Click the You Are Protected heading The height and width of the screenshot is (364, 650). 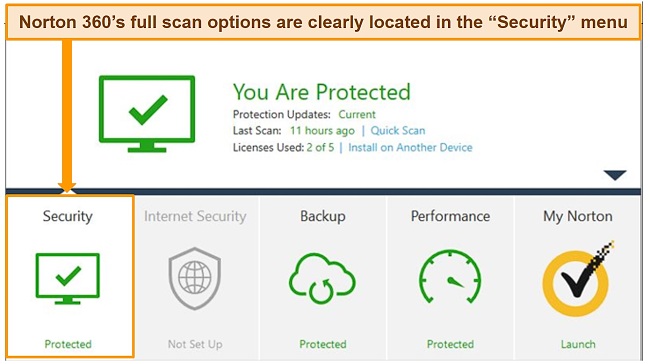click(322, 92)
